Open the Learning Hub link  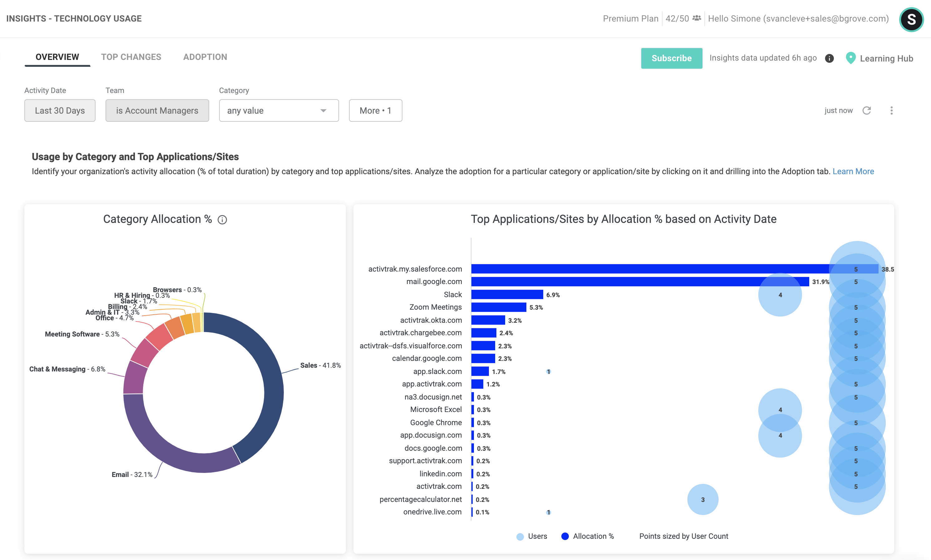click(886, 58)
